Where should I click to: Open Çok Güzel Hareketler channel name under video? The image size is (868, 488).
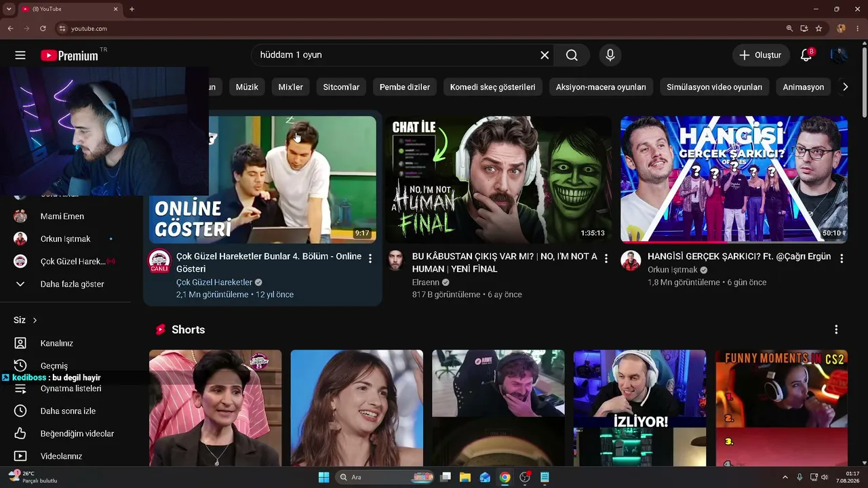(x=214, y=282)
